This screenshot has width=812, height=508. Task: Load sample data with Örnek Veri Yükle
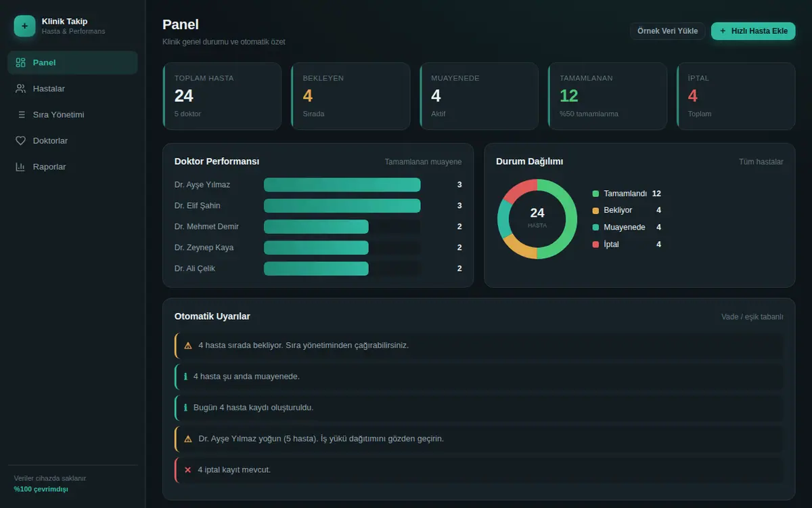click(x=667, y=31)
